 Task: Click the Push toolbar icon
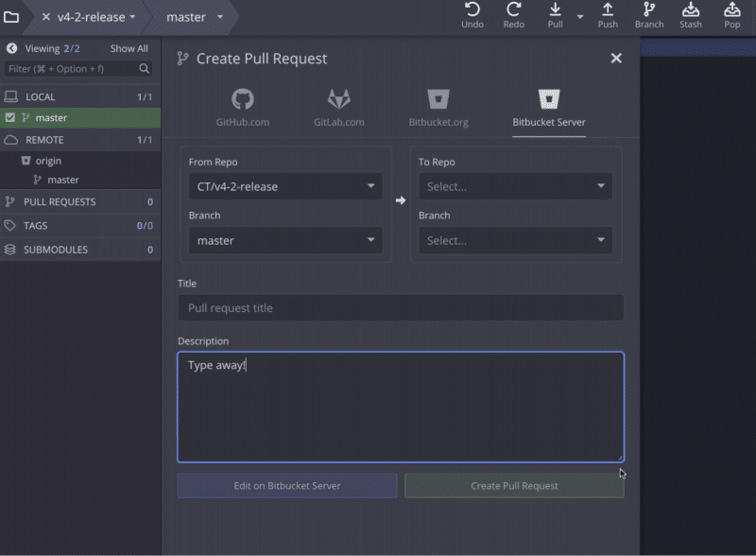click(608, 15)
